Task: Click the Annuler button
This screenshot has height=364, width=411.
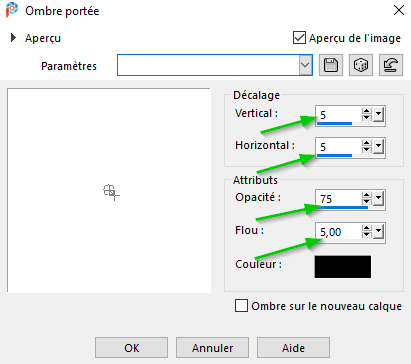Action: (212, 348)
